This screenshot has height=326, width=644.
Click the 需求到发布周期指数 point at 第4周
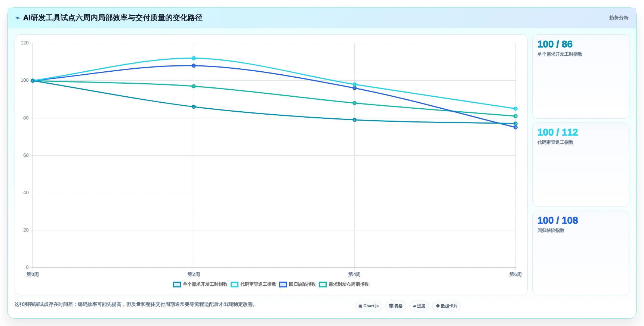(x=355, y=103)
